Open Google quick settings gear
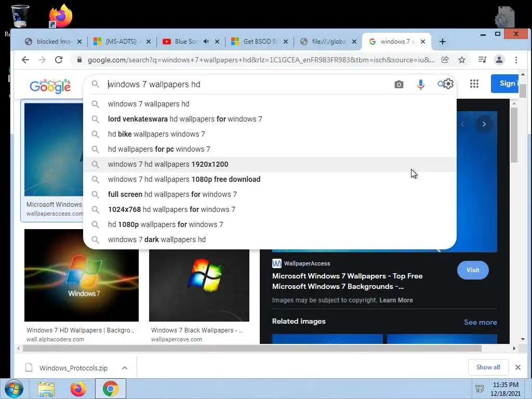 448,84
